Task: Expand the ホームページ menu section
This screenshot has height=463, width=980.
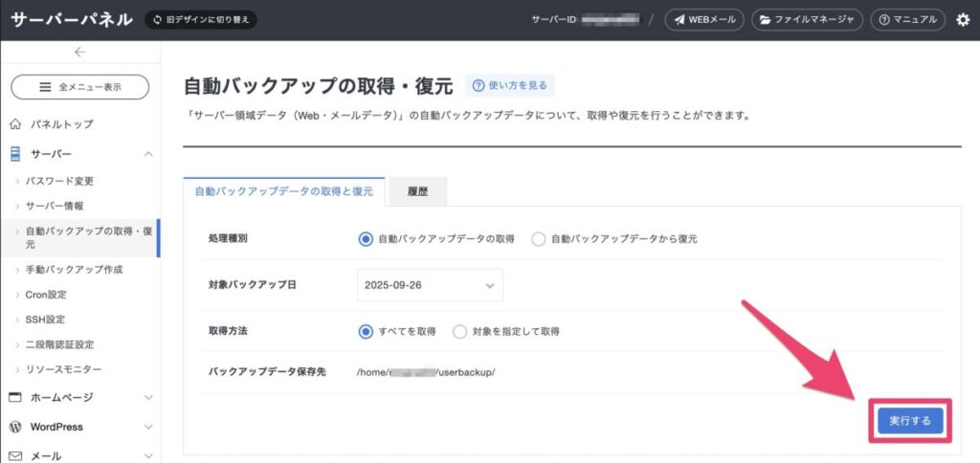Action: point(148,397)
